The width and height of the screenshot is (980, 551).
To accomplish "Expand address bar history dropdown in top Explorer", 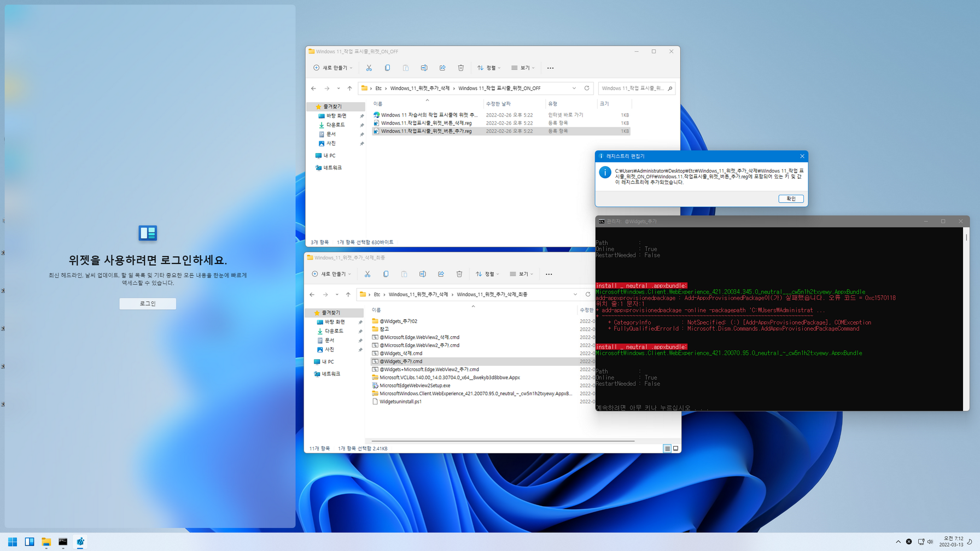I will 574,88.
